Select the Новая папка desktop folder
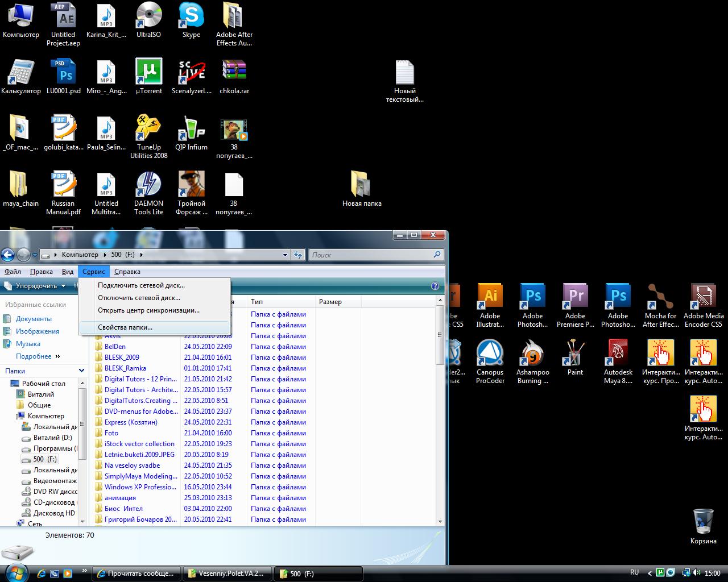Screen dimensions: 728x582 tap(362, 189)
